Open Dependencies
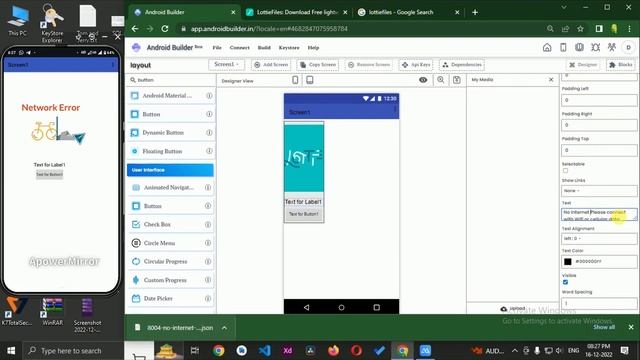Viewport: 640px width, 360px height. [x=462, y=64]
